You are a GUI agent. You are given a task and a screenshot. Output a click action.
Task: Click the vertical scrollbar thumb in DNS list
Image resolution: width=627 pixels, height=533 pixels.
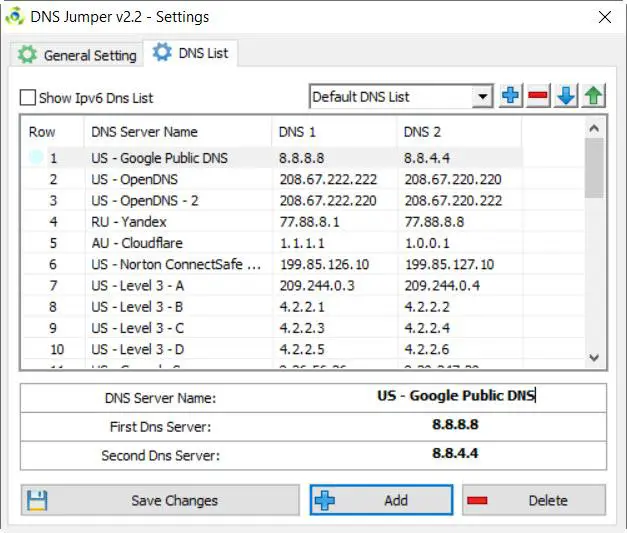[x=594, y=168]
